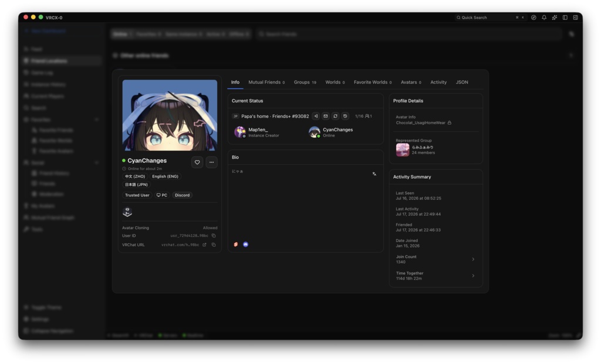Click the represented group thumbnail image

coord(403,149)
